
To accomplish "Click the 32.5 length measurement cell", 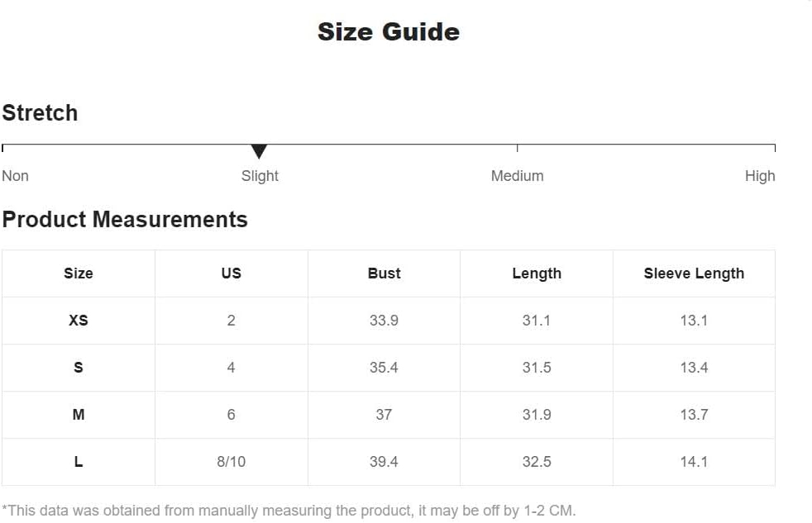I will coord(537,462).
